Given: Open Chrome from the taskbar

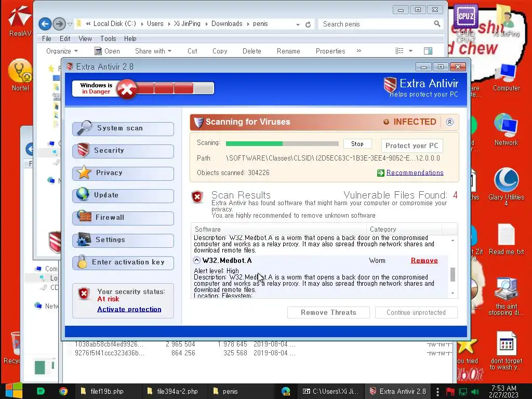Looking at the screenshot, I should tap(63, 391).
